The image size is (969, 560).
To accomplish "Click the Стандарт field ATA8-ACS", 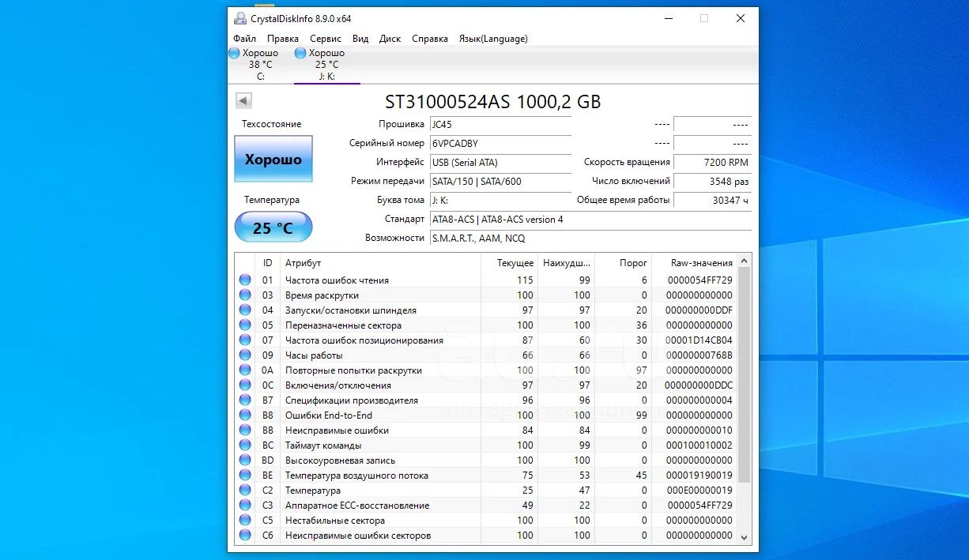I will click(x=590, y=220).
